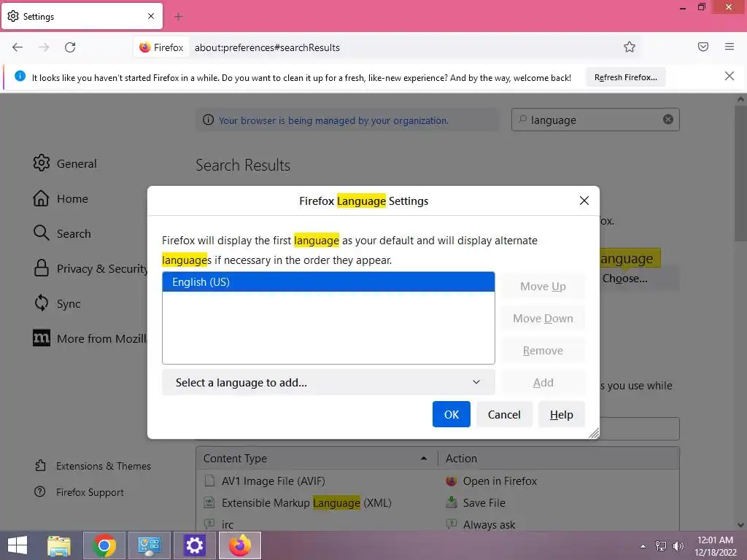Open Privacy & Security category
This screenshot has height=560, width=747.
(x=90, y=268)
